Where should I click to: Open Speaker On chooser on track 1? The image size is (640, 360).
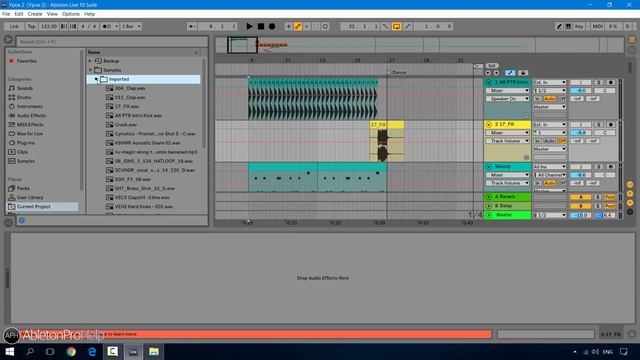[x=507, y=99]
